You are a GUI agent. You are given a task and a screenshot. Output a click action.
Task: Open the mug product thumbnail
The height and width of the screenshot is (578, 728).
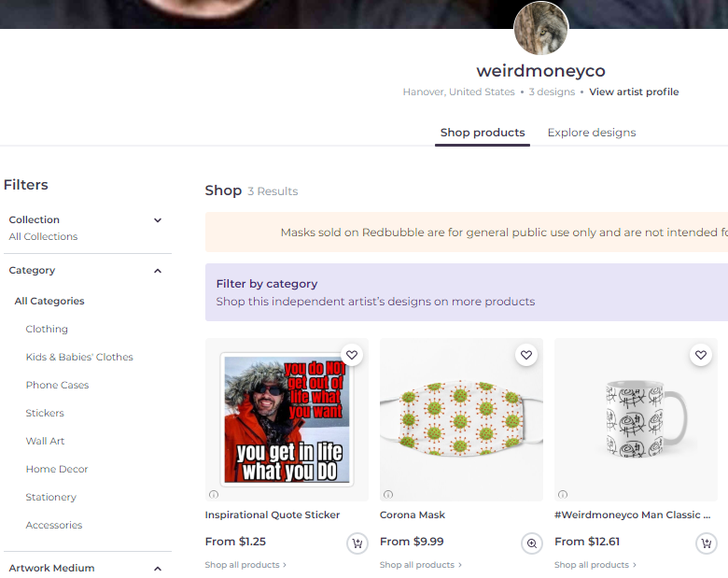pos(637,419)
